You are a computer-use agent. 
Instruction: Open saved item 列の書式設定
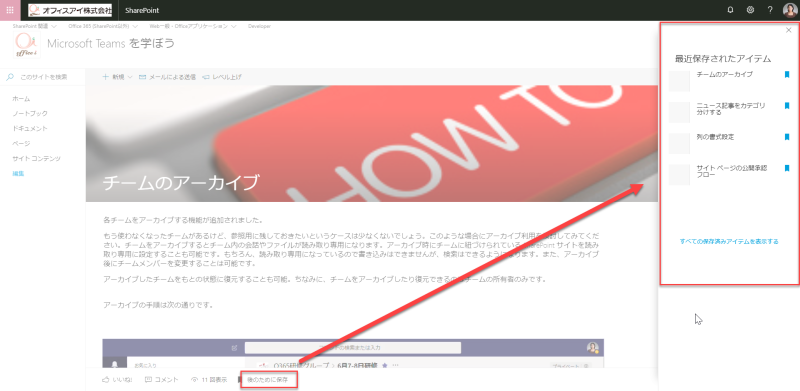(715, 137)
